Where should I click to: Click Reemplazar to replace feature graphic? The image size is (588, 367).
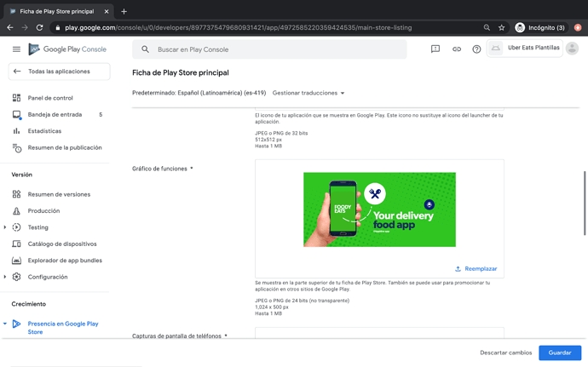[x=476, y=268]
